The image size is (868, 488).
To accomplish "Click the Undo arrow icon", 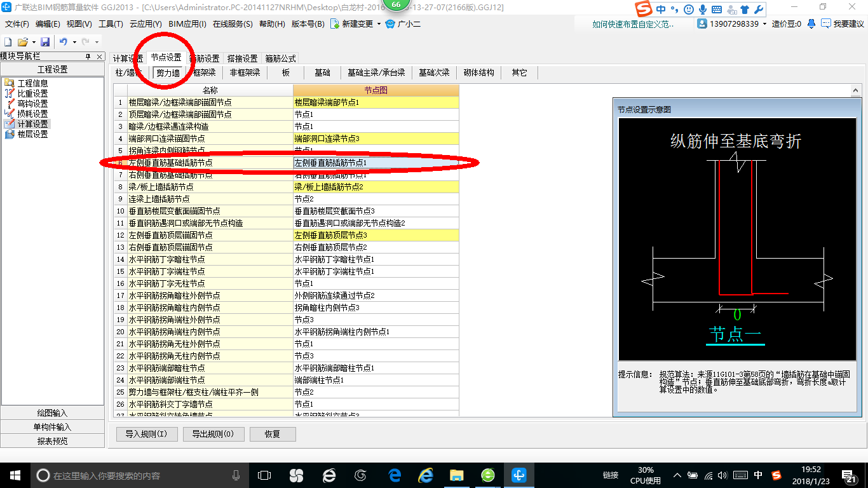I will coord(64,42).
